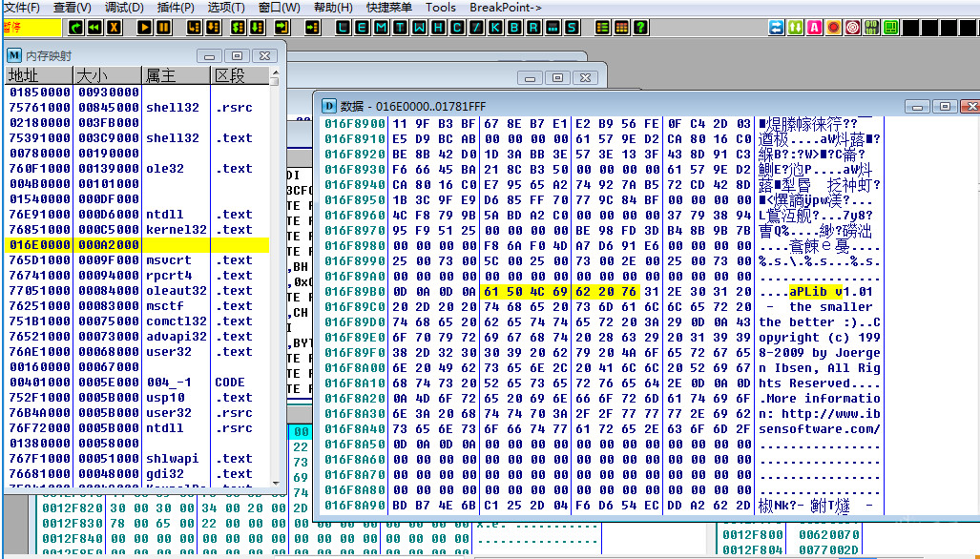
Task: Select kernel32 .text row at 76851000
Action: point(137,230)
